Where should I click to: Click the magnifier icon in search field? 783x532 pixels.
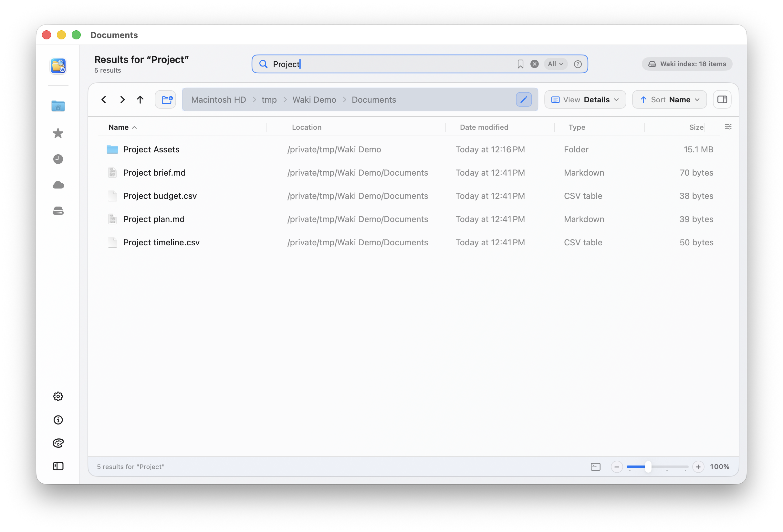click(263, 64)
